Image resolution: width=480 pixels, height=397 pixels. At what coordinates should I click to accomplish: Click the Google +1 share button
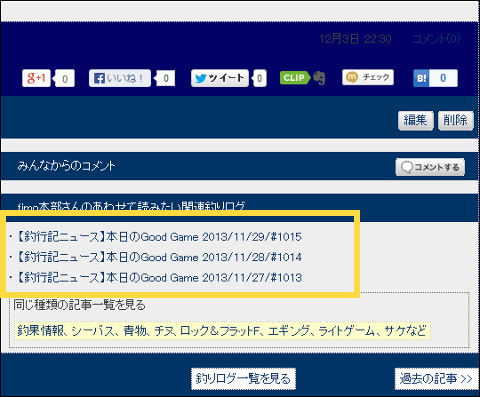(x=36, y=78)
